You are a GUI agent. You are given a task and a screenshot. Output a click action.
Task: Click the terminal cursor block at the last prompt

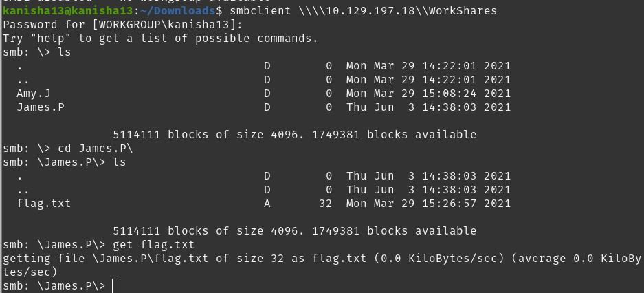[x=115, y=286]
